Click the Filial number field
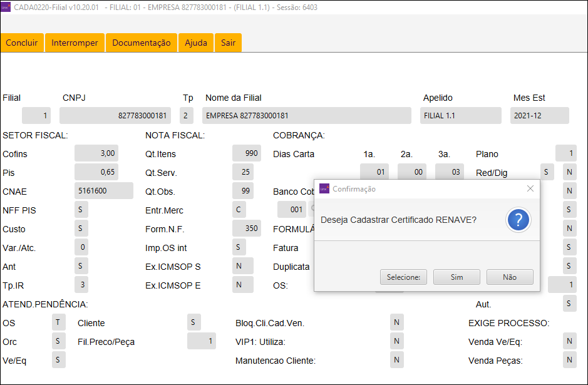The image size is (588, 385). [x=36, y=115]
